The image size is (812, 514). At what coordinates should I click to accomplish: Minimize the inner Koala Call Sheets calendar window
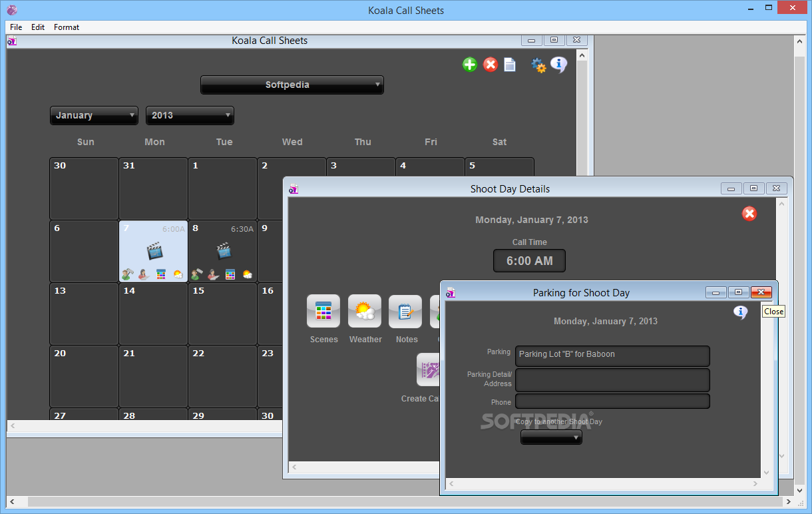(532, 40)
